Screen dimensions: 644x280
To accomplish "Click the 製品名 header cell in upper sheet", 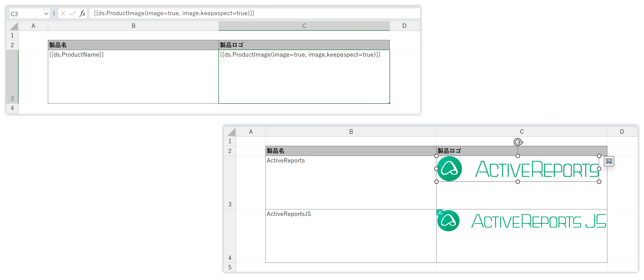I will [x=133, y=45].
